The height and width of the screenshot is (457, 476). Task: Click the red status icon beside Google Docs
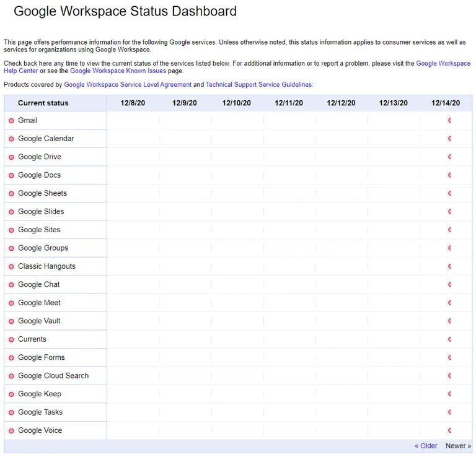click(x=11, y=175)
